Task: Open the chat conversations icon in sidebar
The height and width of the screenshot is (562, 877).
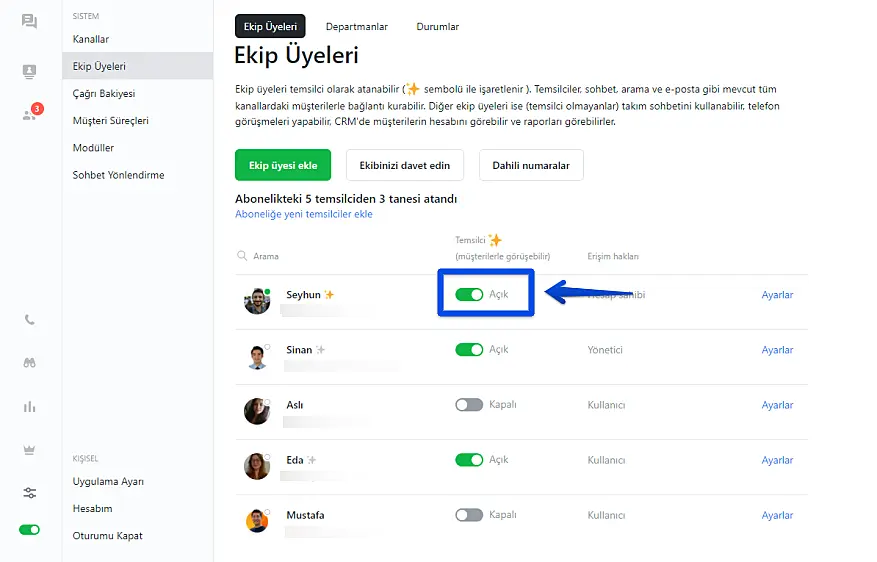Action: coord(29,21)
